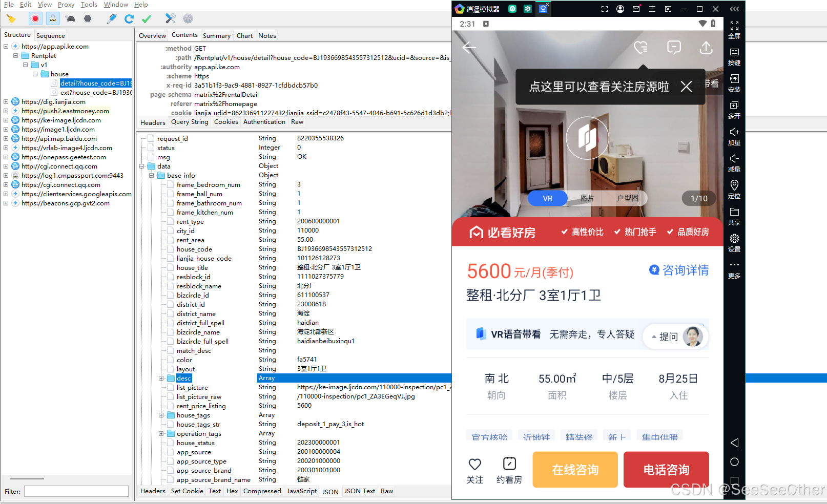
Task: Open the Charles settings gear icon
Action: [x=188, y=19]
